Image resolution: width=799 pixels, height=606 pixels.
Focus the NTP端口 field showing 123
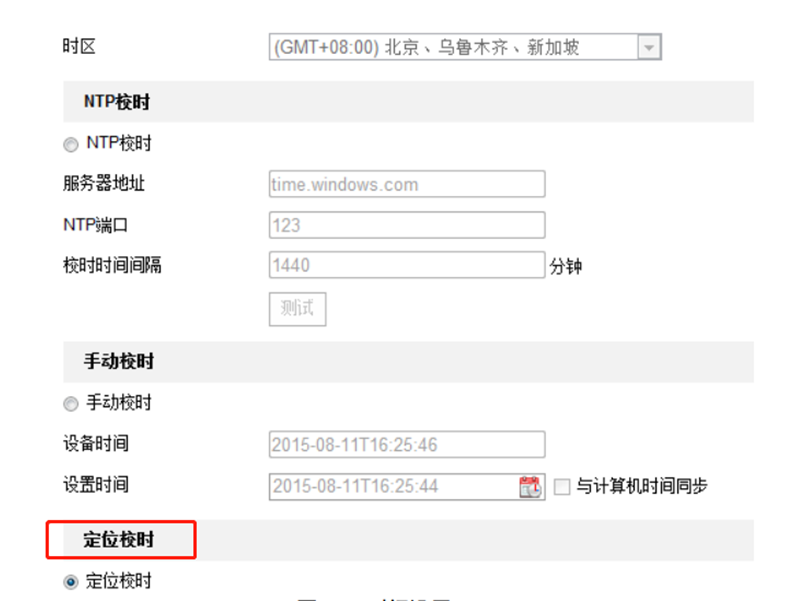407,225
